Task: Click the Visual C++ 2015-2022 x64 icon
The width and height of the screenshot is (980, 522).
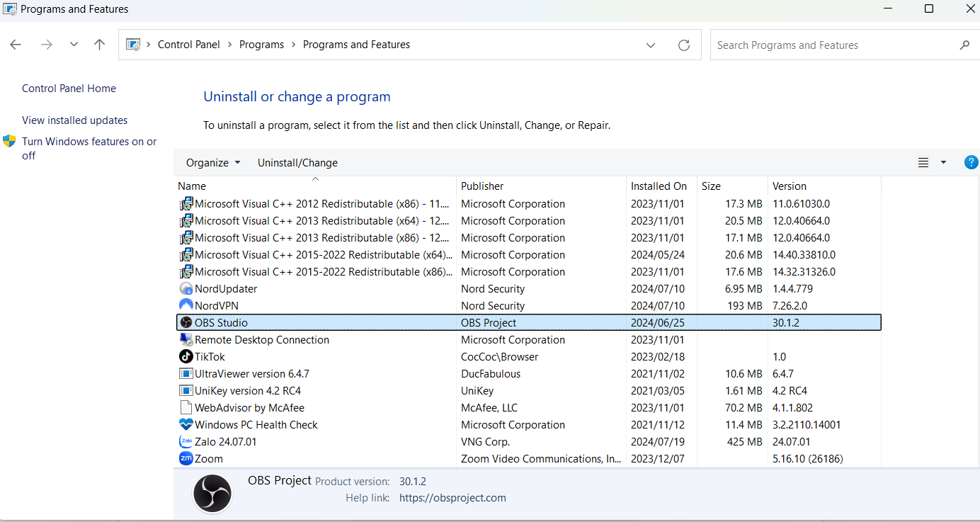Action: 186,255
